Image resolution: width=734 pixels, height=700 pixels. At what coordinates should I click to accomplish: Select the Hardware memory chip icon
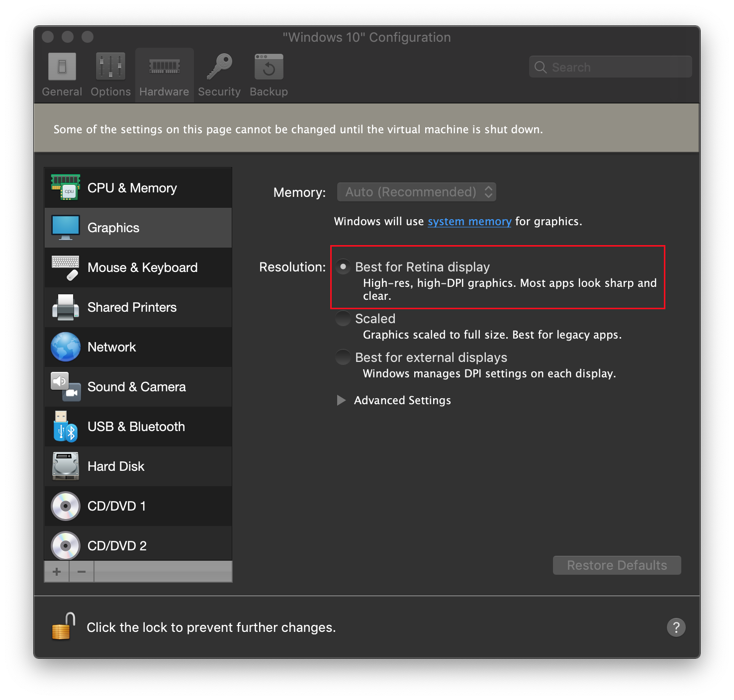coord(165,67)
